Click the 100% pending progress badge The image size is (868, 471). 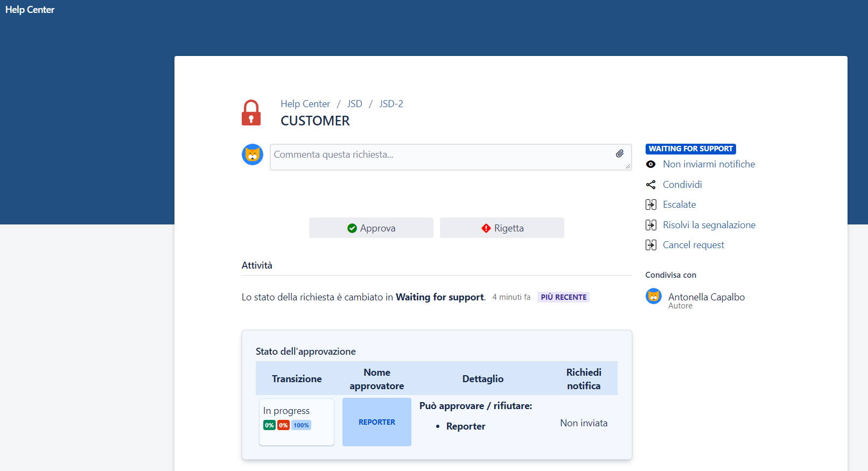point(301,425)
